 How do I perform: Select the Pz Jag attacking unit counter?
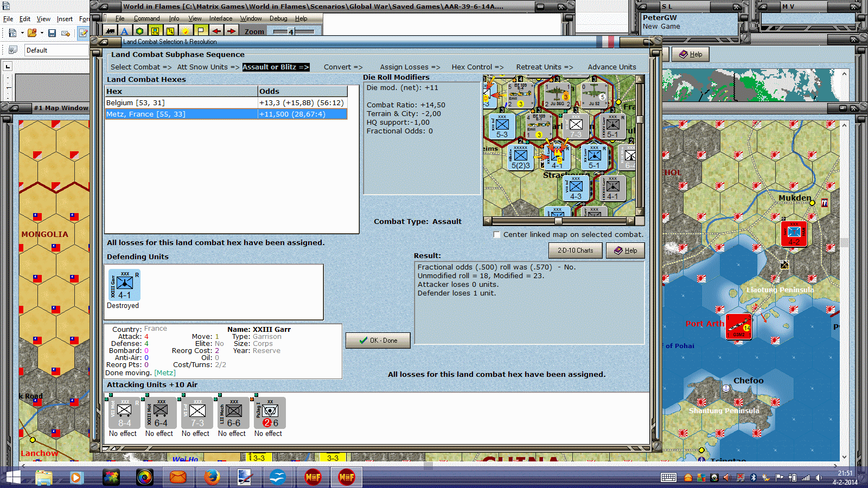pyautogui.click(x=270, y=413)
